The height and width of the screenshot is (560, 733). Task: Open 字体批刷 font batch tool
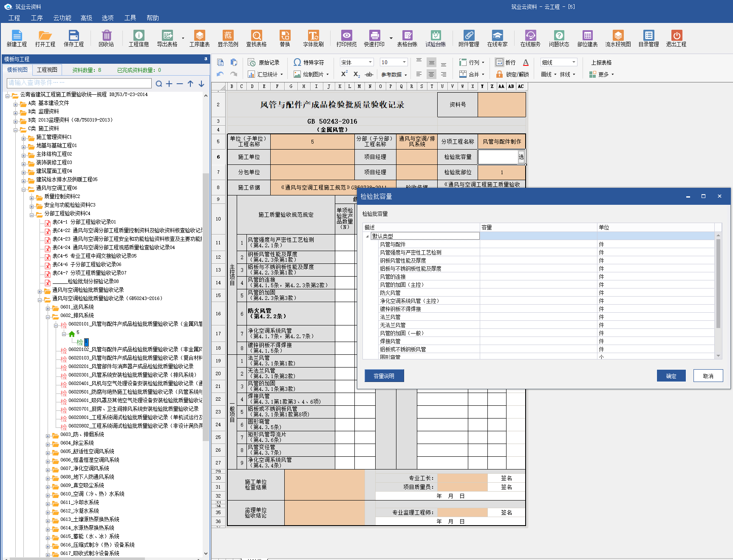(x=313, y=38)
